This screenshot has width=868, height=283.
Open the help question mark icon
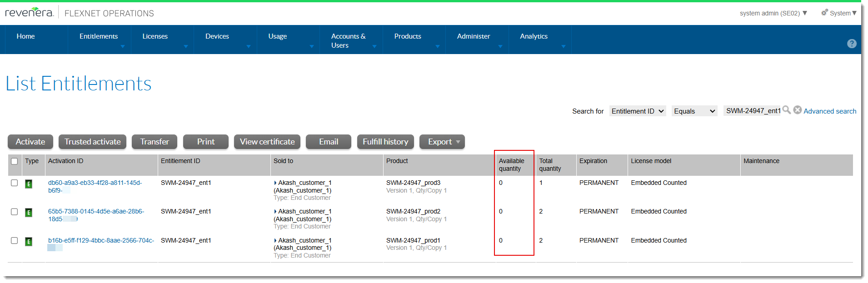coord(852,44)
